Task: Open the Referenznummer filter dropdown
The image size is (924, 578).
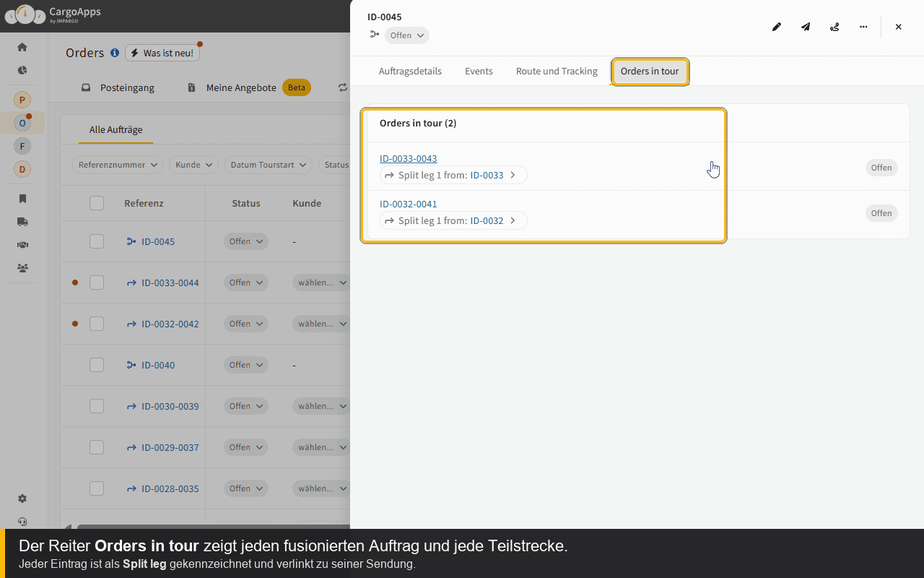Action: pos(118,165)
